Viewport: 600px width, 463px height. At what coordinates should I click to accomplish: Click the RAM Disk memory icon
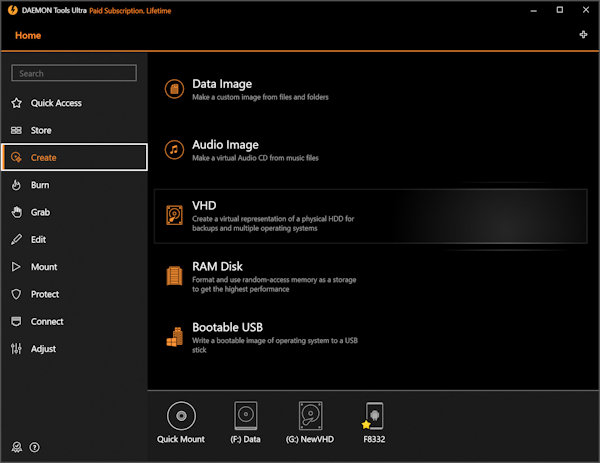[x=174, y=276]
